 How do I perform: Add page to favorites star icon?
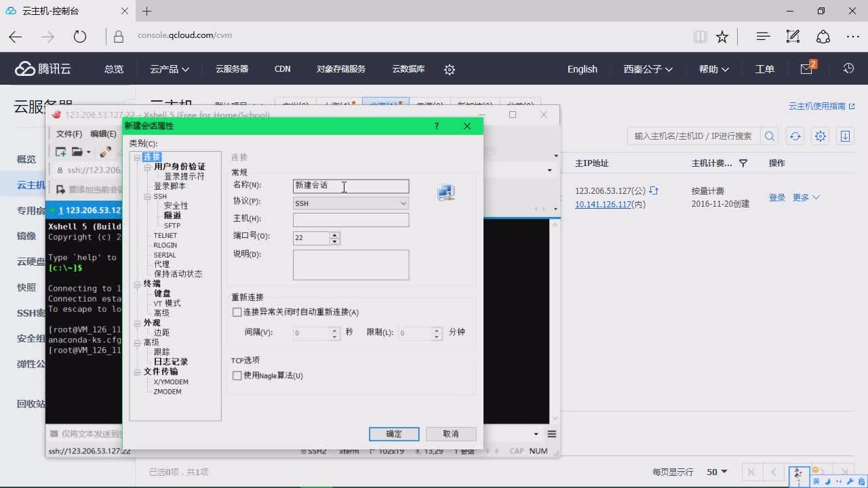(x=722, y=37)
